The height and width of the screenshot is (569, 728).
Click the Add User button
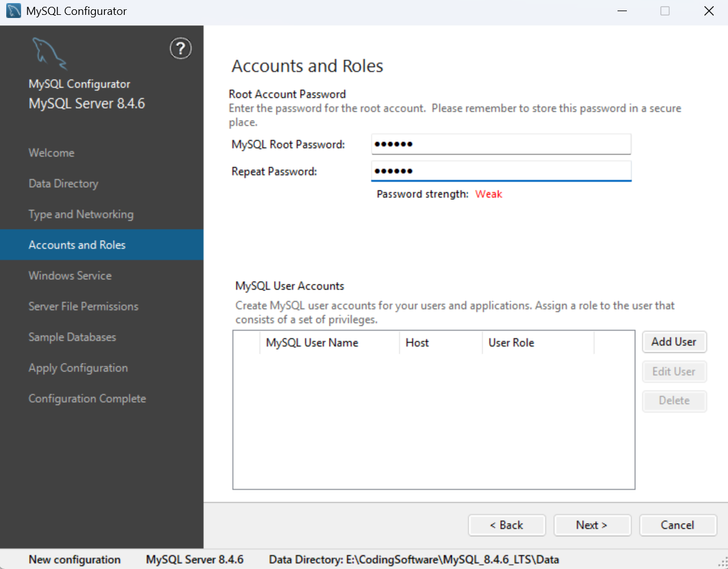point(674,342)
